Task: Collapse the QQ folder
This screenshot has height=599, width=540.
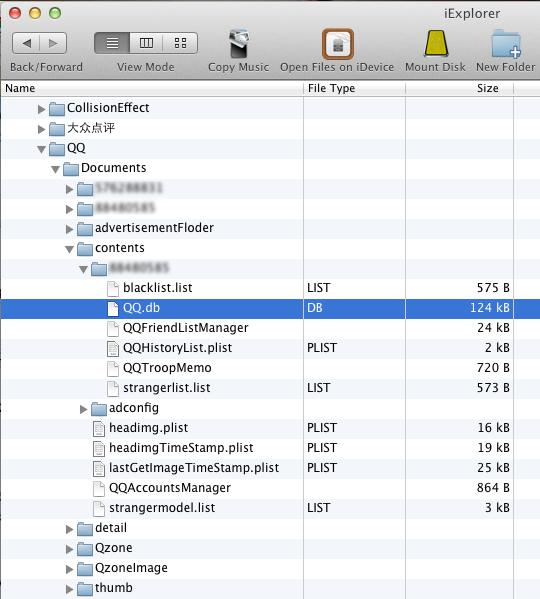Action: [42, 149]
